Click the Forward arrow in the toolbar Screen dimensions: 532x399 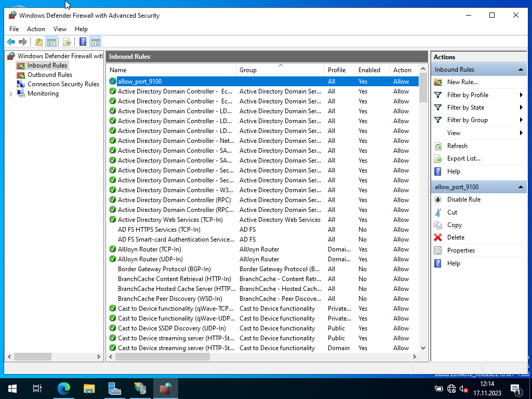[x=23, y=42]
